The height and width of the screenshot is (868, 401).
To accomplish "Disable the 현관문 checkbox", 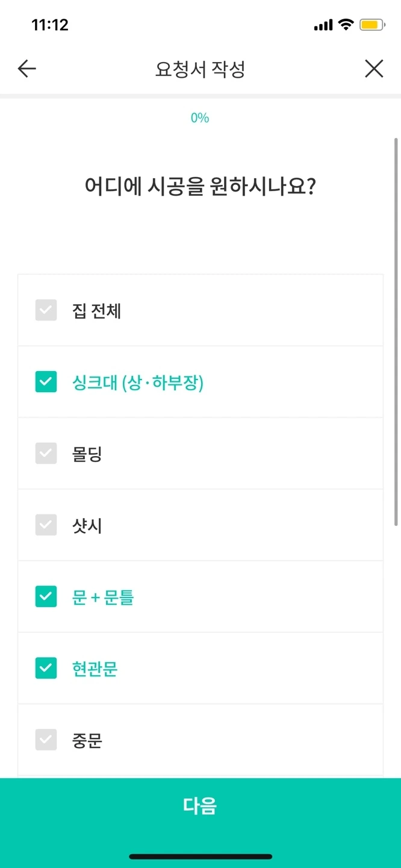I will [x=46, y=668].
